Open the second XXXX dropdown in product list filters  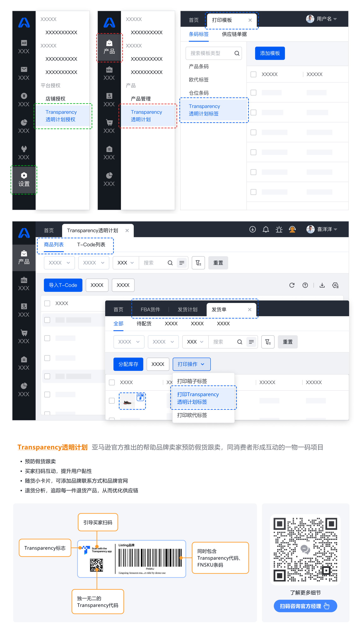point(94,263)
